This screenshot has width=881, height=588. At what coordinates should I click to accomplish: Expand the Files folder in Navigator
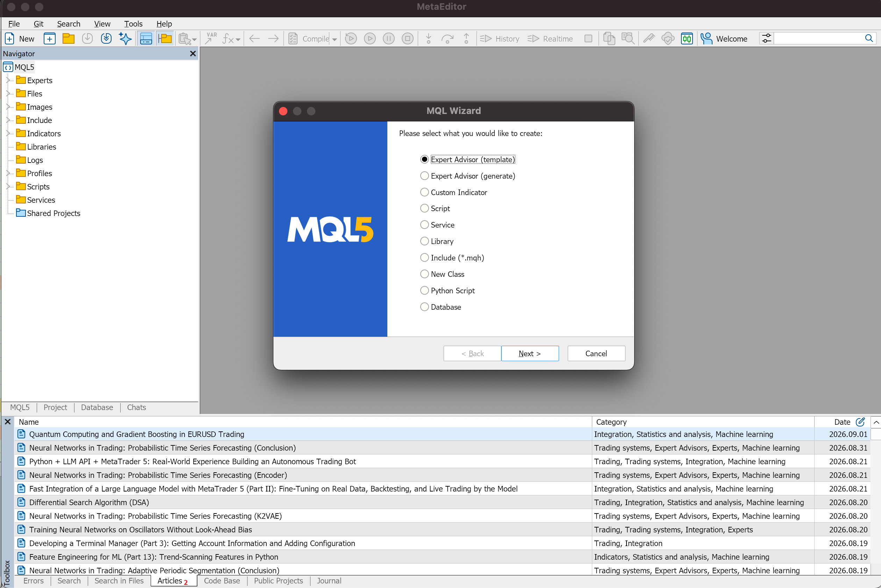click(x=8, y=93)
